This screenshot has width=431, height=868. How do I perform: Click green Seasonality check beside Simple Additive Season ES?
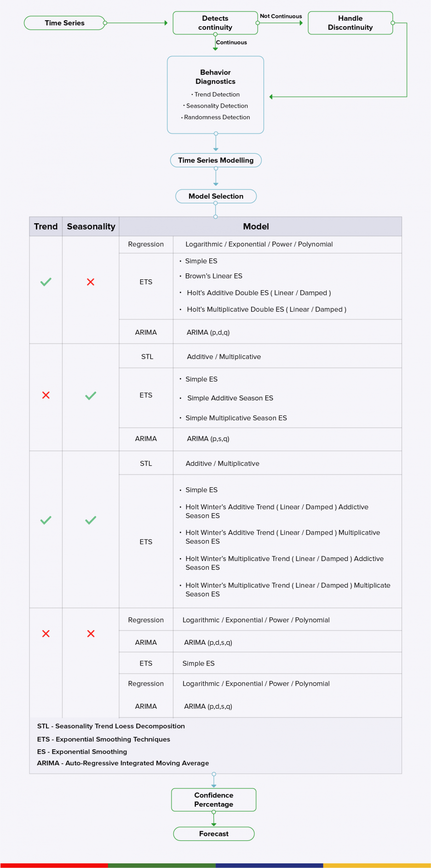tap(91, 395)
